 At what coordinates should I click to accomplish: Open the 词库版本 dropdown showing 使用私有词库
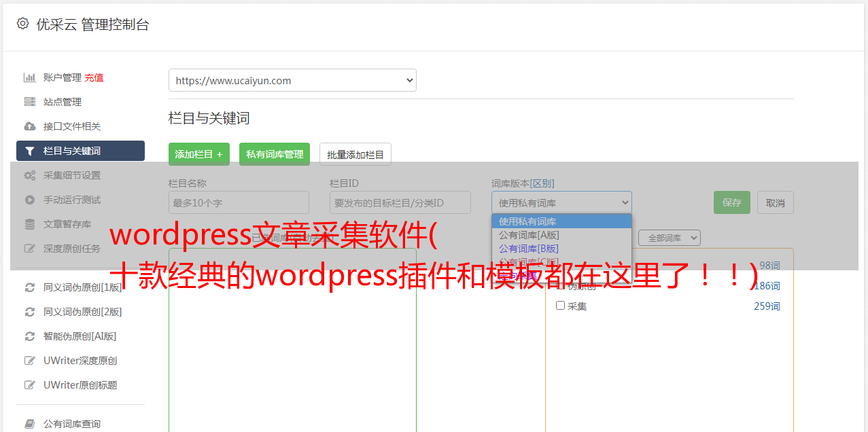pos(561,202)
